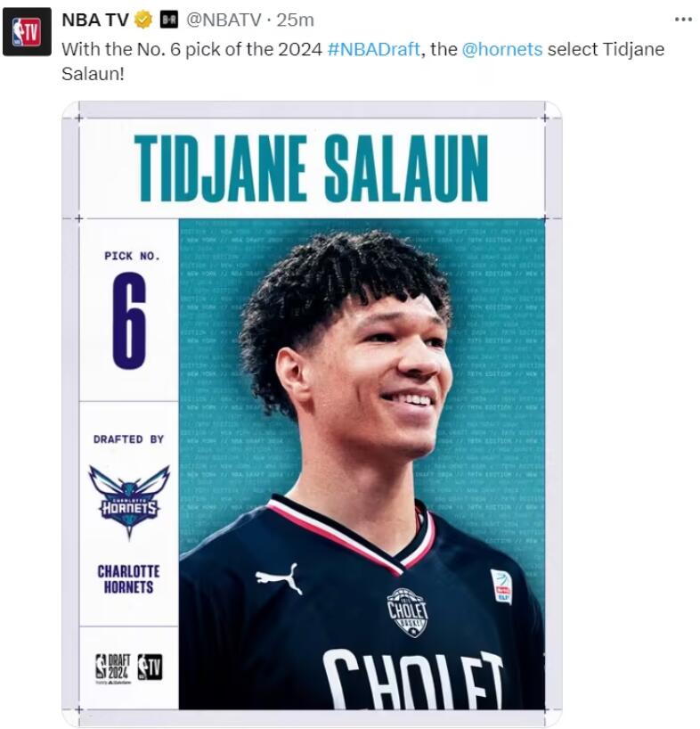Open the NBA TV profile avatar
Screen dimensions: 700x729
[27, 31]
